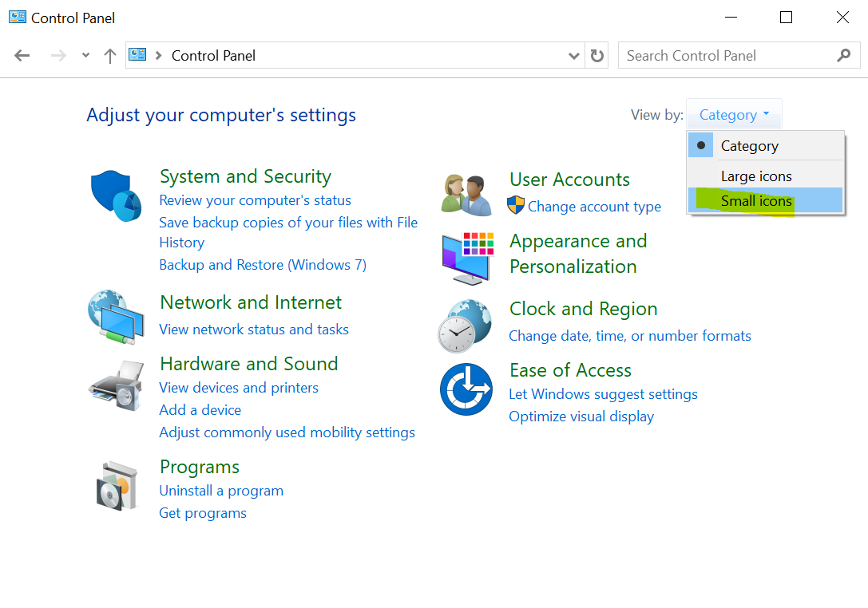868x608 pixels.
Task: Open the System and Security shield icon
Action: click(x=116, y=195)
